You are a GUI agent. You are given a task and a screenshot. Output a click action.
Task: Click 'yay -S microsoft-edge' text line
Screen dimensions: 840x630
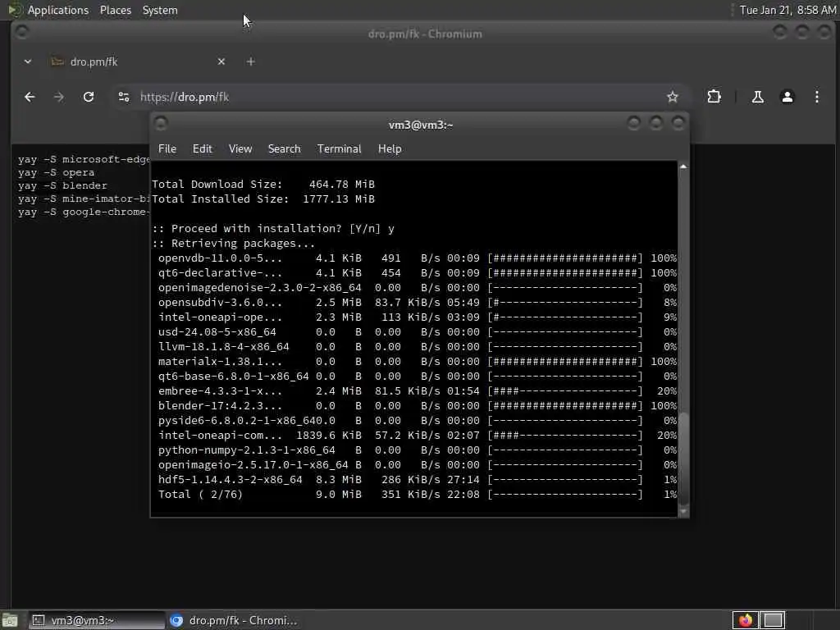84,159
